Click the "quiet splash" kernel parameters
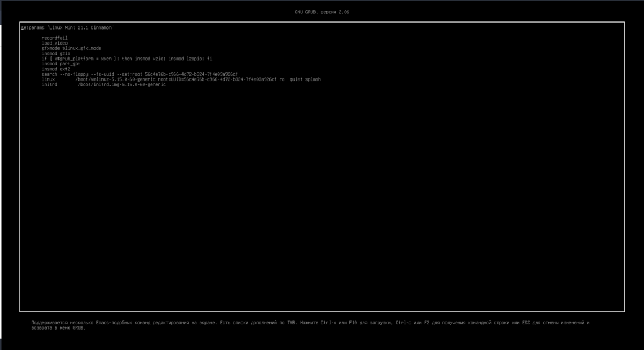Viewport: 644px width, 350px height. tap(305, 79)
